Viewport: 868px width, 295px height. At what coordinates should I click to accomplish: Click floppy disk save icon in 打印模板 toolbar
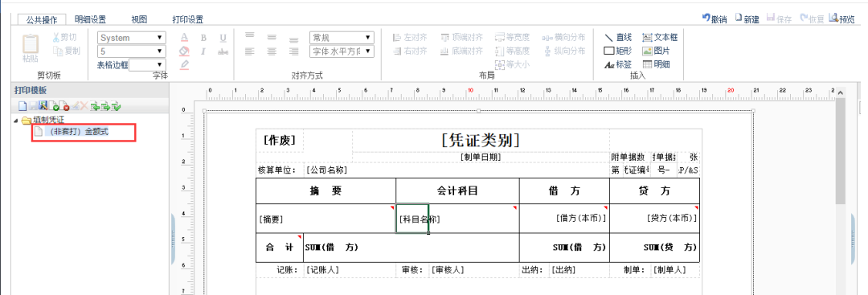[33, 106]
